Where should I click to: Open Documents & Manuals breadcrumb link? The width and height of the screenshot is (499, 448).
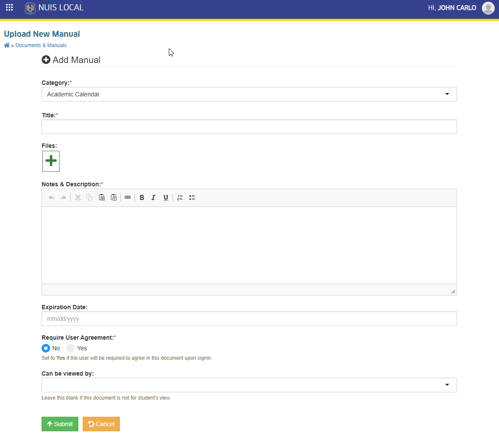41,45
